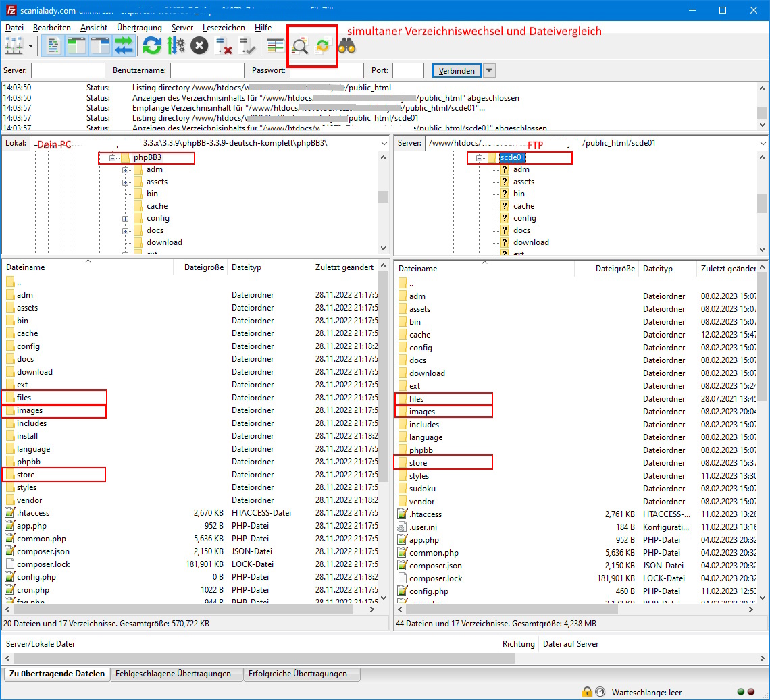Collapse the local phpBB3 tree node
The height and width of the screenshot is (700, 770).
pos(112,158)
